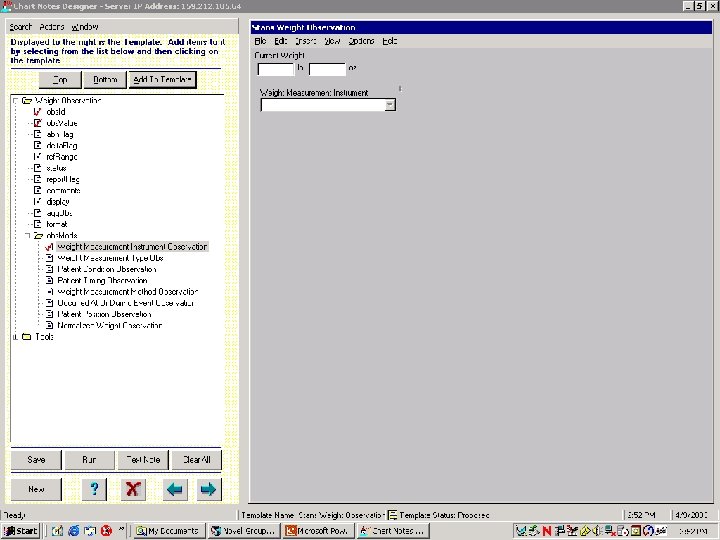720x540 pixels.
Task: Toggle the obsId check mark
Action: [37, 112]
